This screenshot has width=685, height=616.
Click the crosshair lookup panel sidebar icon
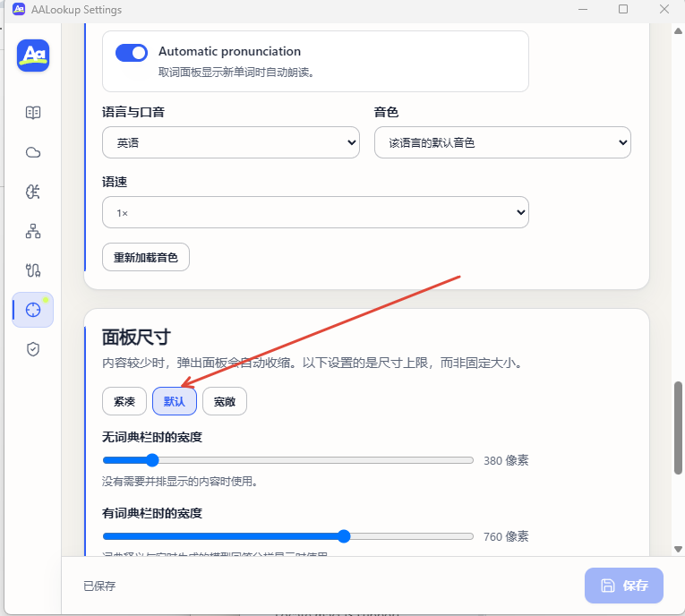point(33,310)
